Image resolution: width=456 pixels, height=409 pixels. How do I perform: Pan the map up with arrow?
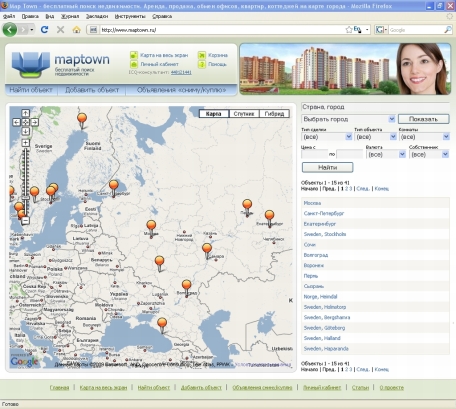point(26,113)
